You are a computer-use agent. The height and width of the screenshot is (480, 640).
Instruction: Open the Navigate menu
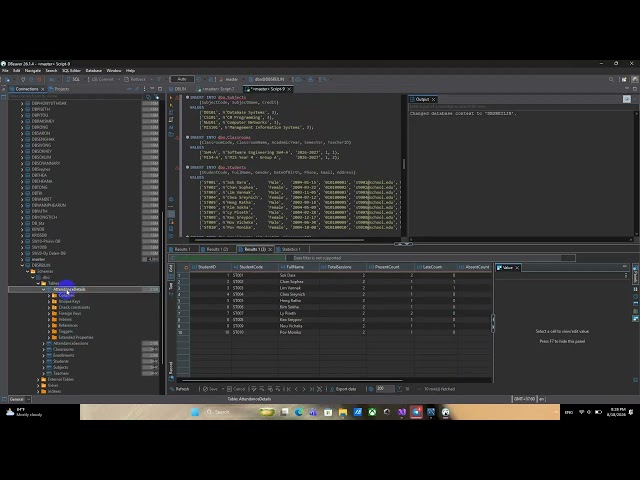33,71
